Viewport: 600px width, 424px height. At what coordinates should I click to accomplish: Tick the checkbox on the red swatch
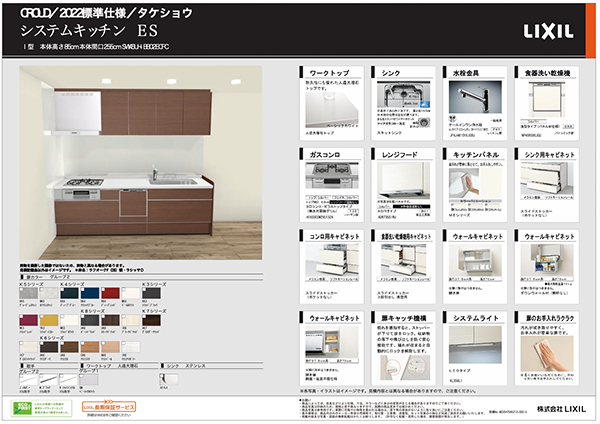(103, 290)
